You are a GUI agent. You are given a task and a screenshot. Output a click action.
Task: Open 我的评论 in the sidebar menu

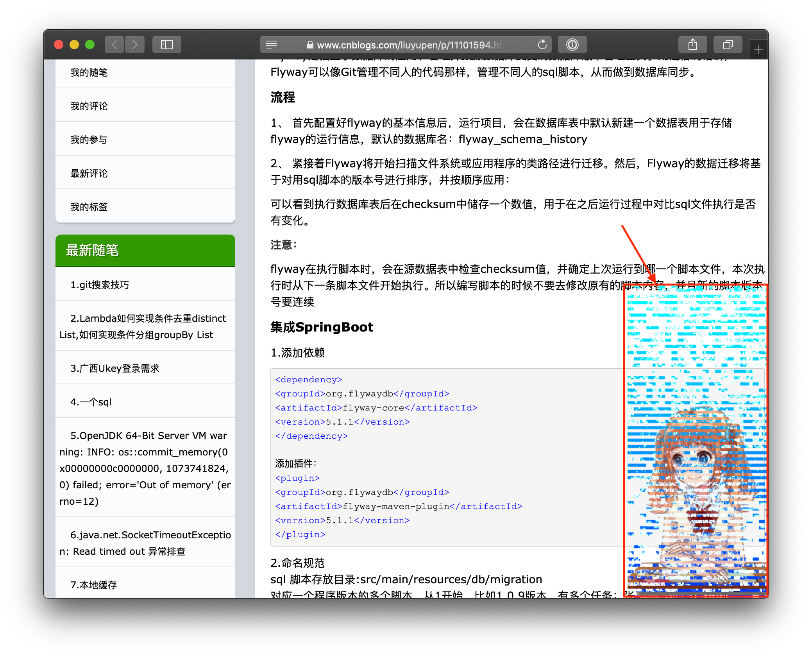point(89,106)
